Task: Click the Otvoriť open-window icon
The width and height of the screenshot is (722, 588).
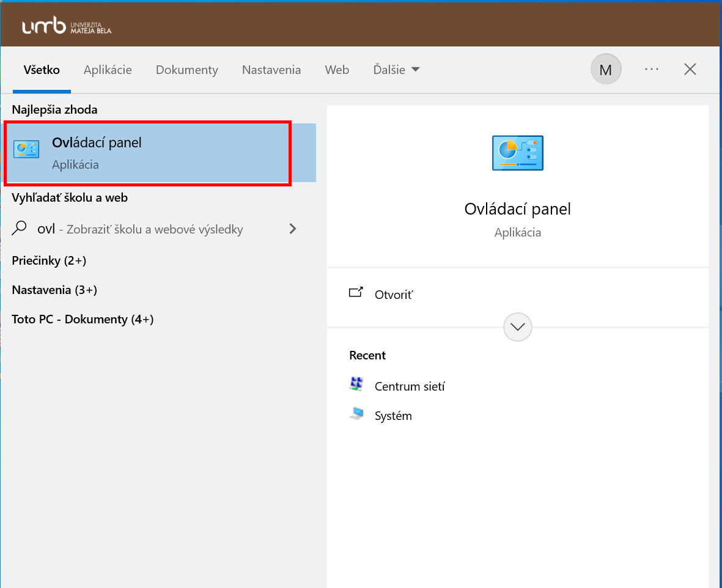Action: pos(356,292)
